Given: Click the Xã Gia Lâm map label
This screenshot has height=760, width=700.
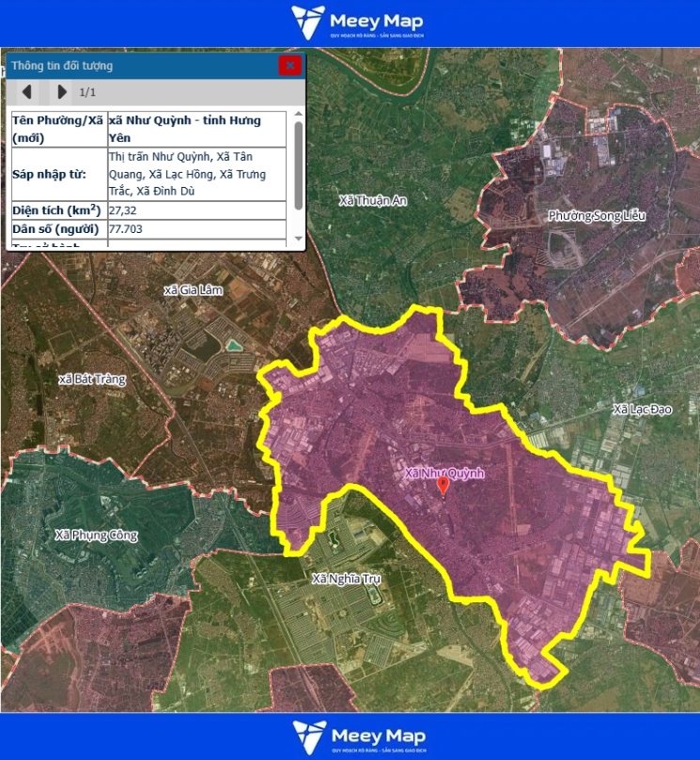Looking at the screenshot, I should (193, 290).
